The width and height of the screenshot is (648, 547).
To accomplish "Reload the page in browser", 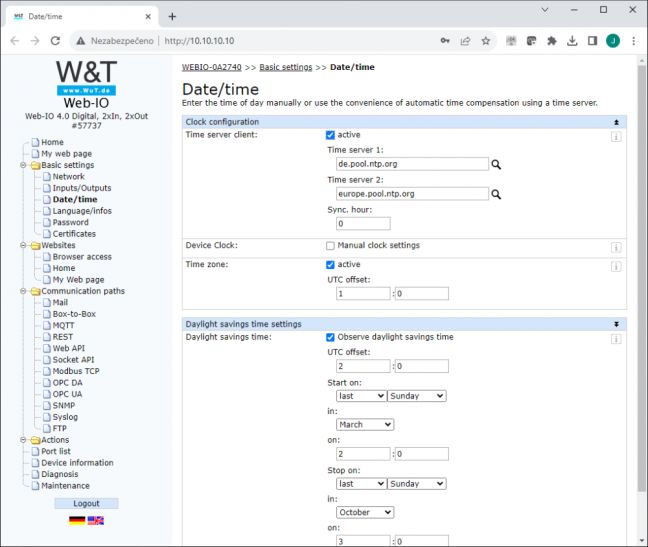I will (x=55, y=41).
